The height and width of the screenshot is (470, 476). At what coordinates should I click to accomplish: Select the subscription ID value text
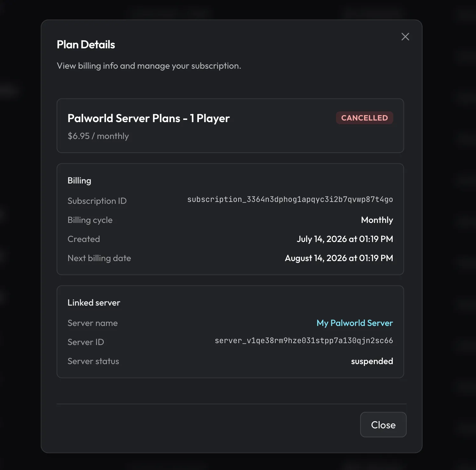coord(290,200)
